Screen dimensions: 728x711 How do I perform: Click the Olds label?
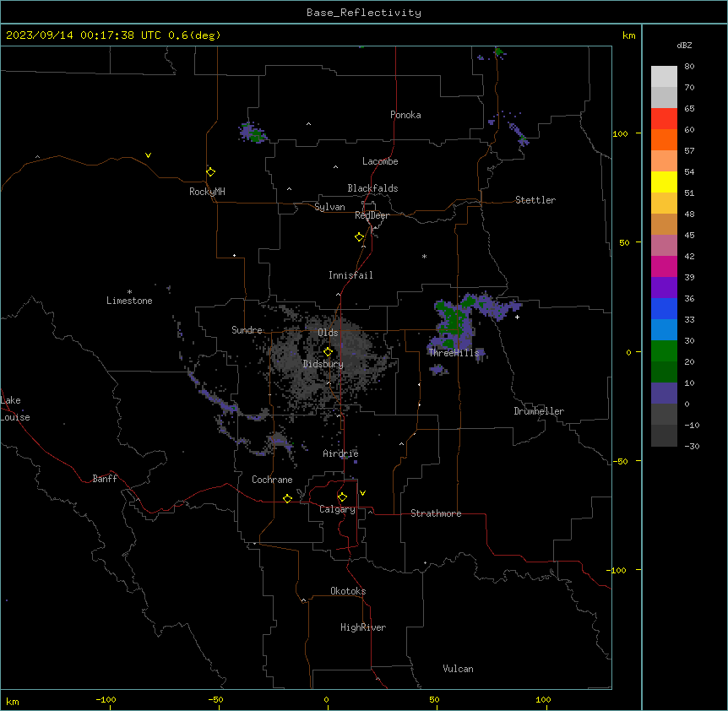pyautogui.click(x=328, y=333)
